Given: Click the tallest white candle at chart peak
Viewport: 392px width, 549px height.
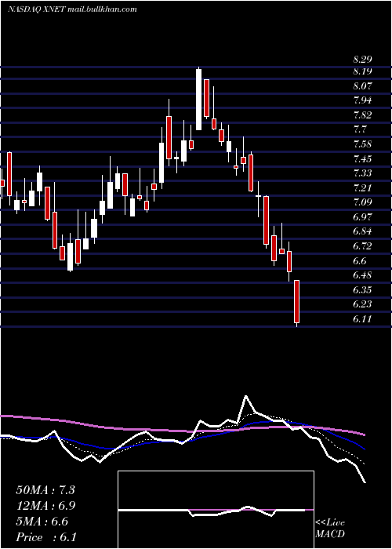Looking at the screenshot, I should [198, 100].
